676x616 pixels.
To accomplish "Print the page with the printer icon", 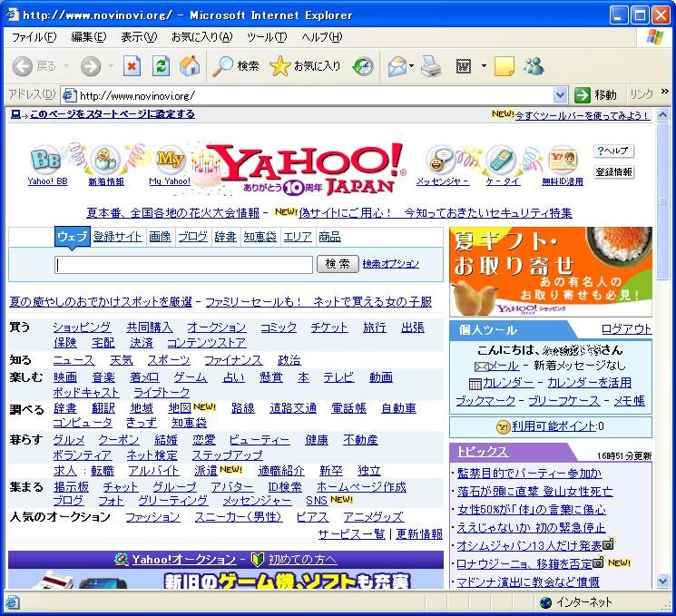I will 431,66.
